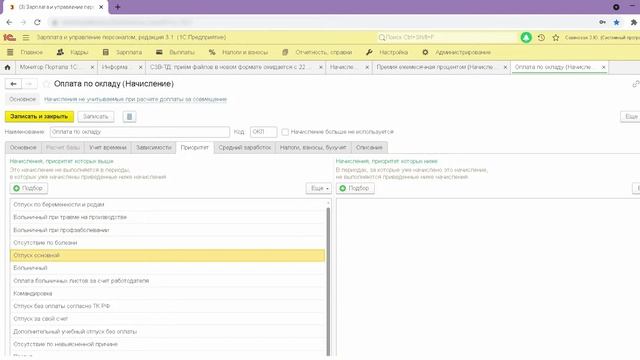
Task: Select row Отпуск за свой счет
Action: [167, 319]
